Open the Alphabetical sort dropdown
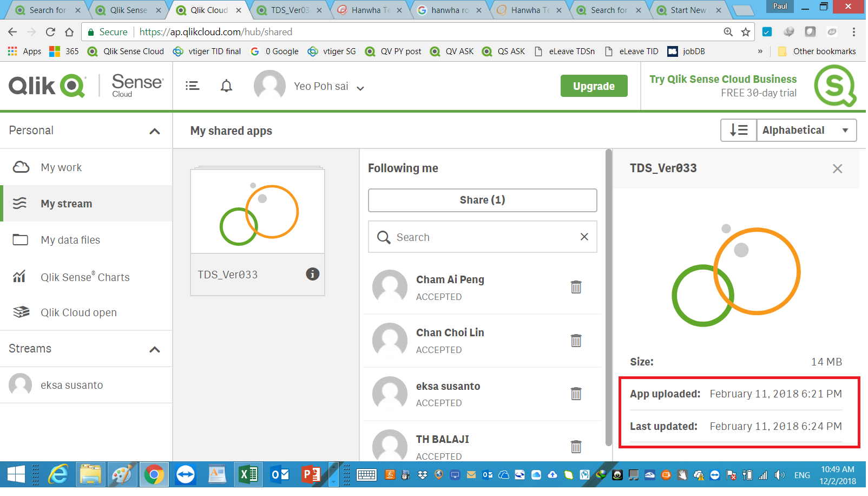The width and height of the screenshot is (868, 496). pos(806,130)
